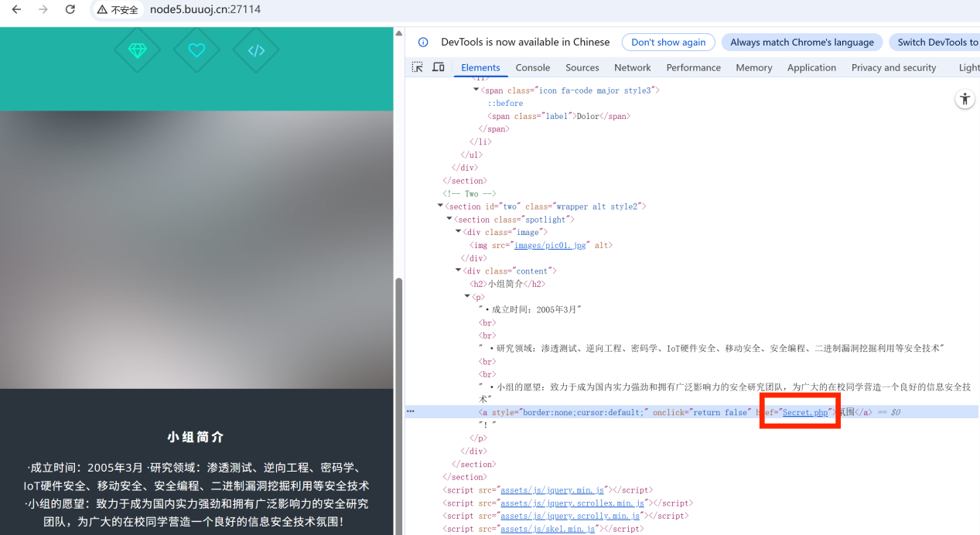This screenshot has height=535, width=980.
Task: Open the Network tab
Action: 633,67
